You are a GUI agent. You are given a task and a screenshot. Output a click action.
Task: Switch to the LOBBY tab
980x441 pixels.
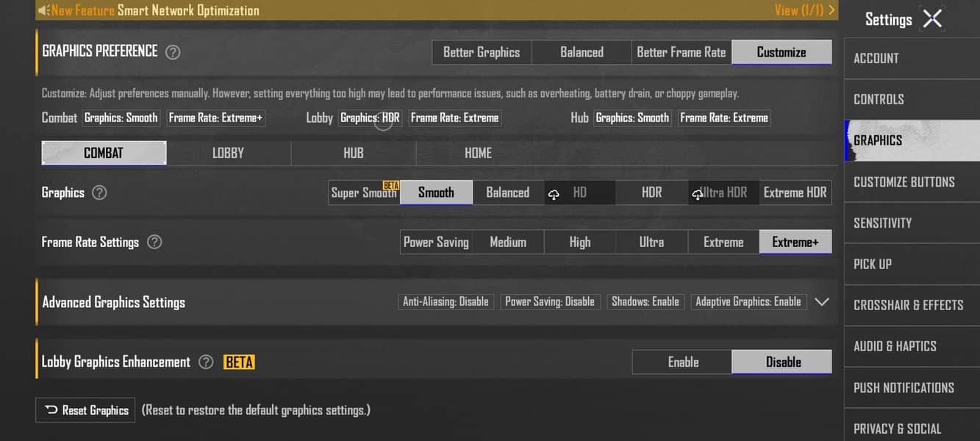(228, 153)
